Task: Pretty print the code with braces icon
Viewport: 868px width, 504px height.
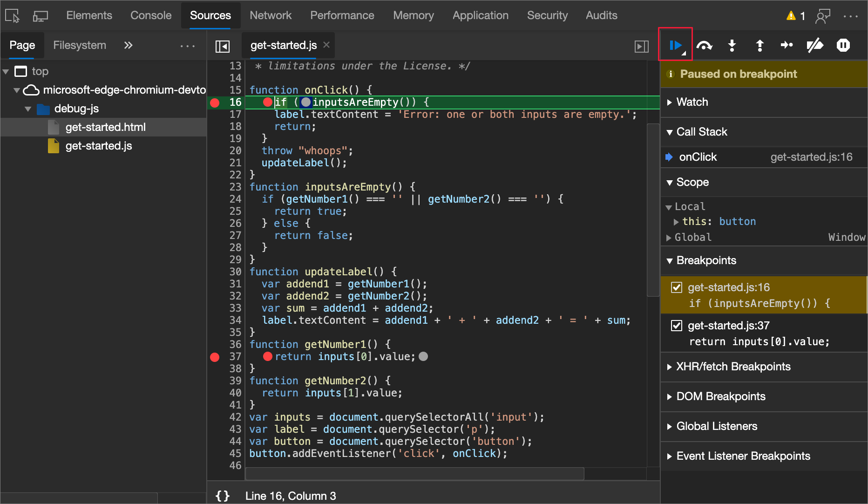Action: point(223,496)
